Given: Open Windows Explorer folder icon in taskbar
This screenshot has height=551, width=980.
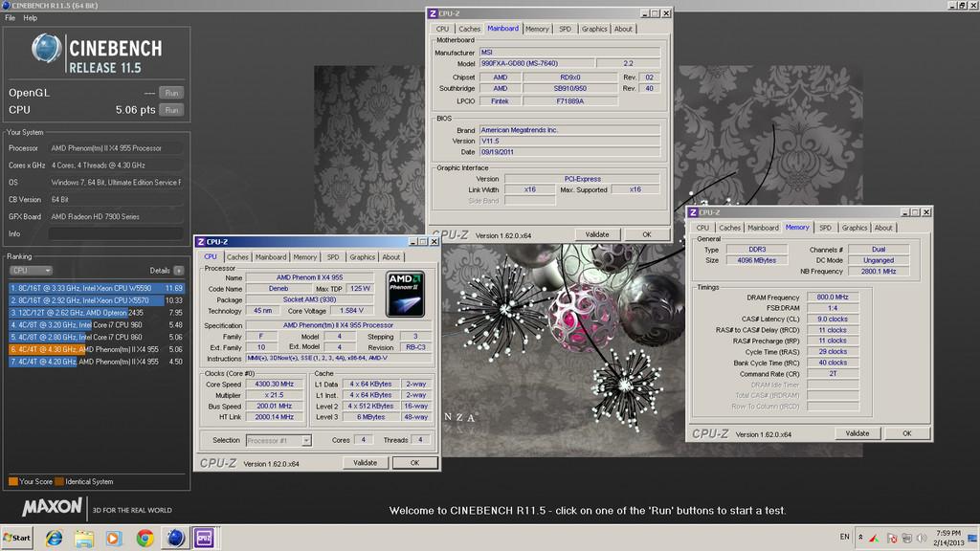Looking at the screenshot, I should (x=84, y=538).
